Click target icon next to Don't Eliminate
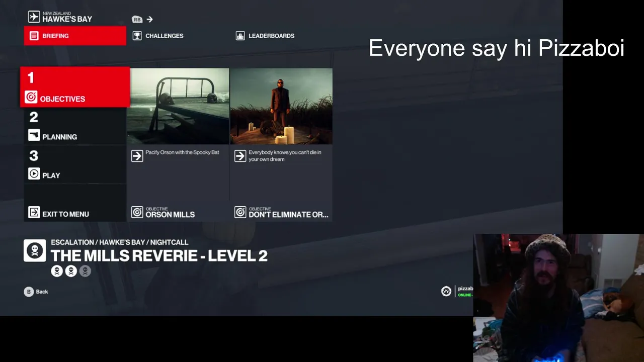This screenshot has height=362, width=644. pyautogui.click(x=240, y=212)
